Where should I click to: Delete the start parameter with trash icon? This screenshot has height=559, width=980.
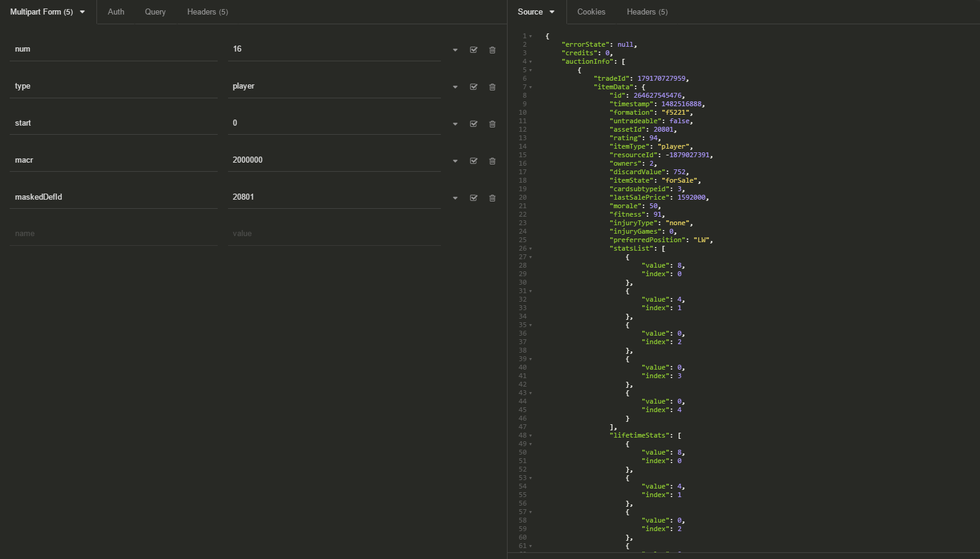492,124
